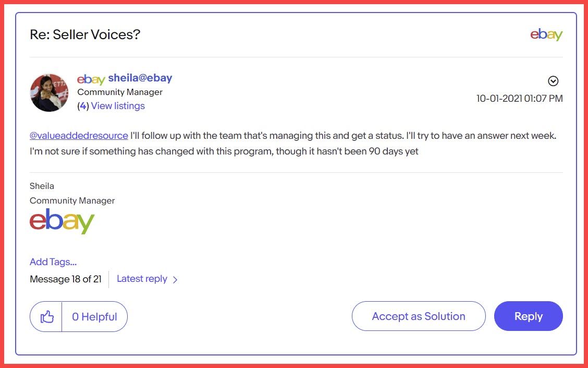The image size is (588, 368).
Task: Open sheila@ebay's avatar picture
Action: [49, 92]
